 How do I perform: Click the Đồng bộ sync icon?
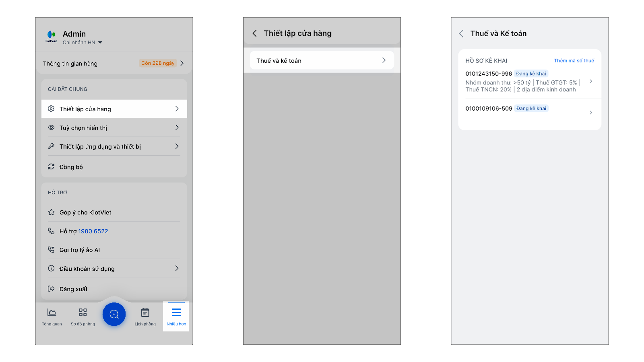click(x=51, y=167)
